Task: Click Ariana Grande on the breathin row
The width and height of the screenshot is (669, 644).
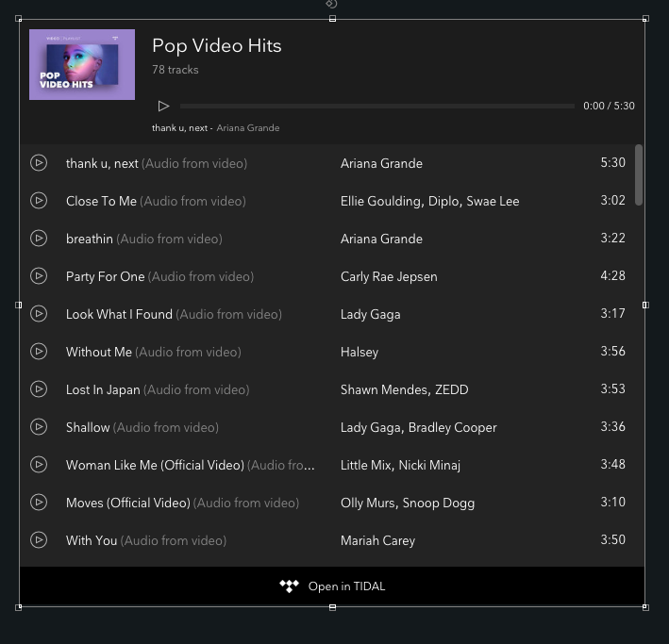Action: point(381,239)
